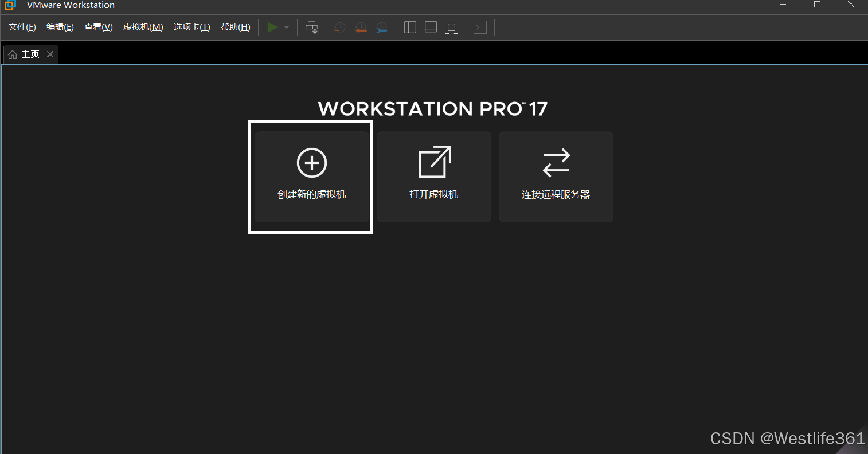Viewport: 868px width, 454px height.
Task: Click 连接远程服务器 to connect remotely
Action: [x=556, y=177]
